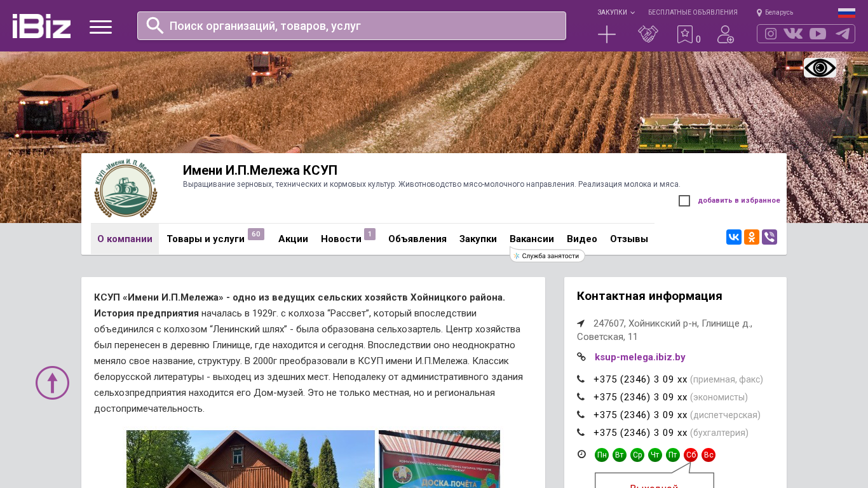The width and height of the screenshot is (868, 488).
Task: Open the ksup-melega.ibiz.by link
Action: click(x=640, y=357)
